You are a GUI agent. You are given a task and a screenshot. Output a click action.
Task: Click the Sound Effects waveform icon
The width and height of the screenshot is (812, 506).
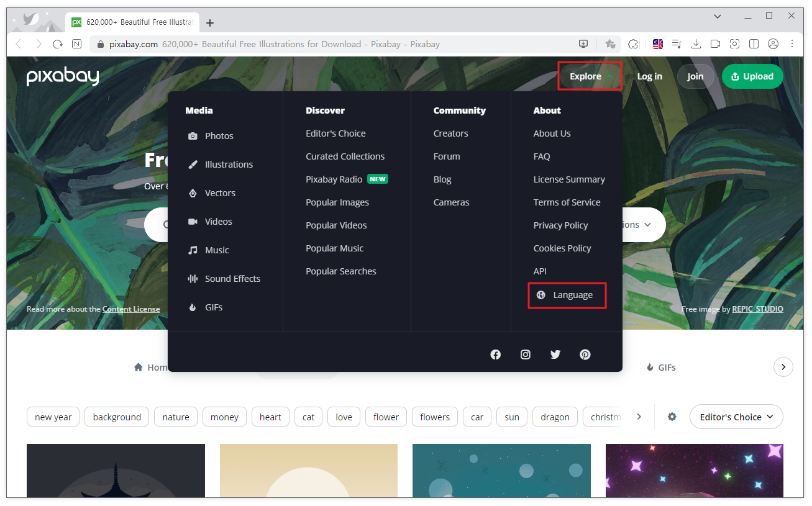point(193,279)
